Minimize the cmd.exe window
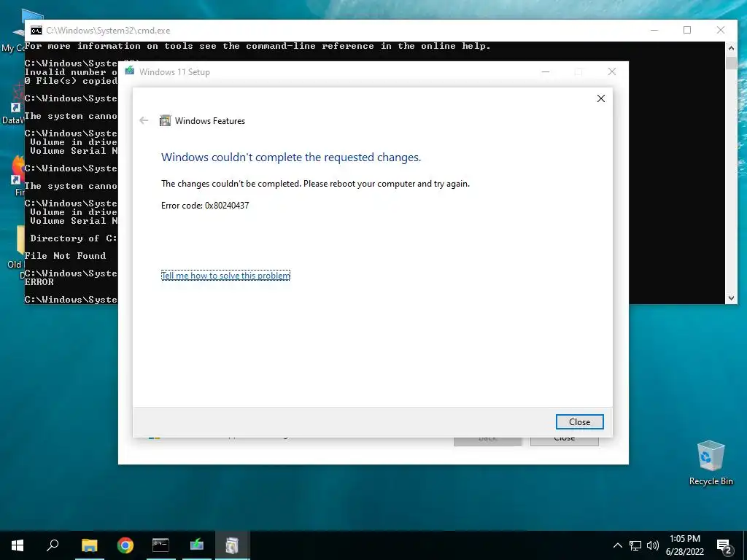The image size is (747, 560). 654,30
